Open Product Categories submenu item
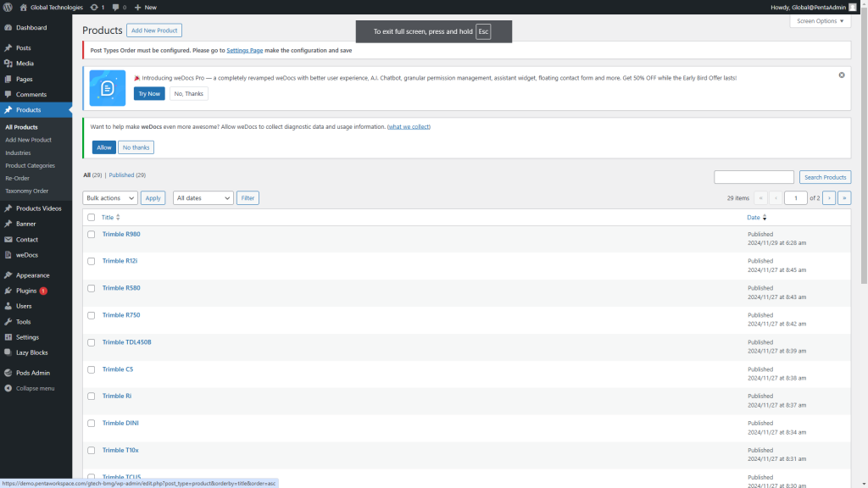 [x=30, y=165]
